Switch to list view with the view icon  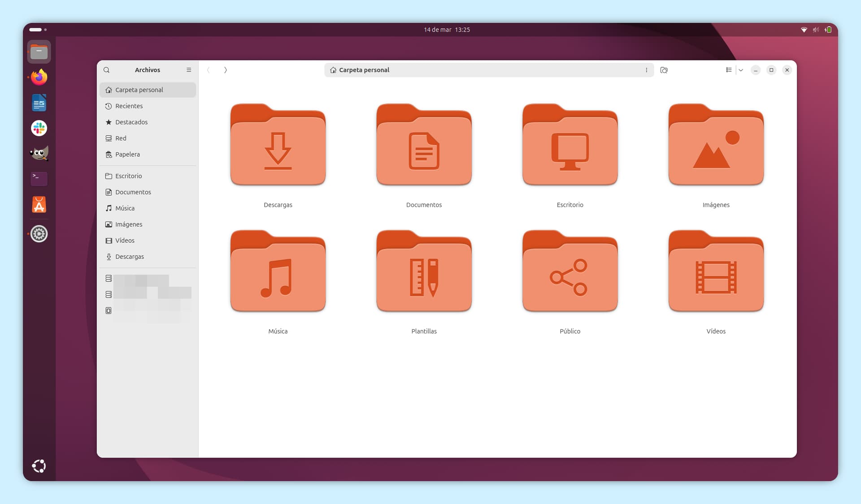pos(729,70)
